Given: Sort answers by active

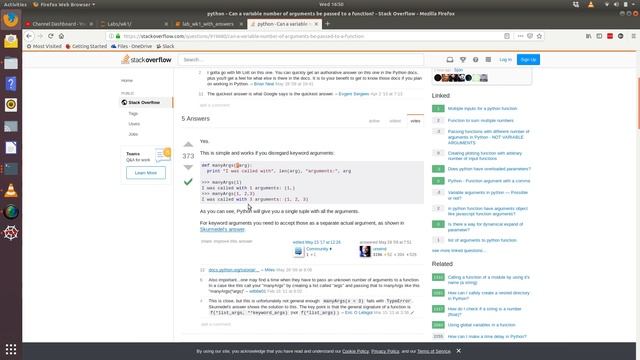Looking at the screenshot, I should (374, 121).
